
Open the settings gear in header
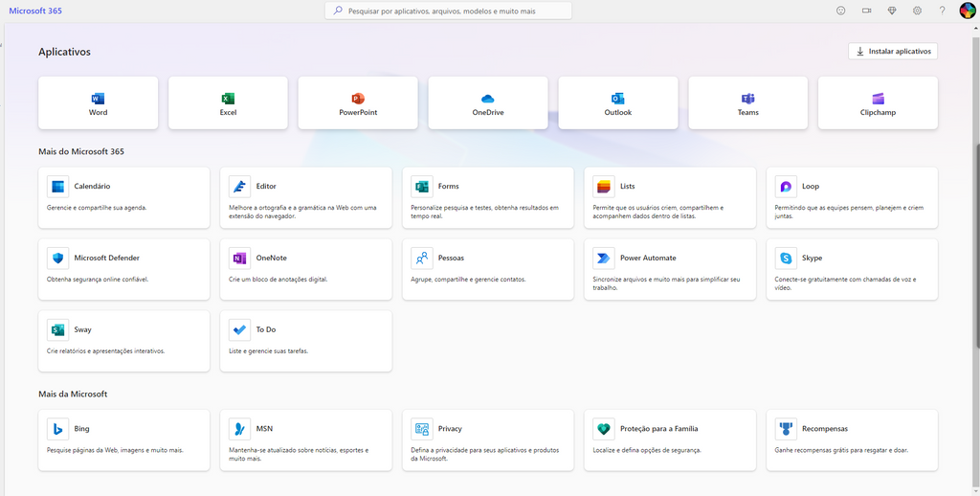point(917,11)
